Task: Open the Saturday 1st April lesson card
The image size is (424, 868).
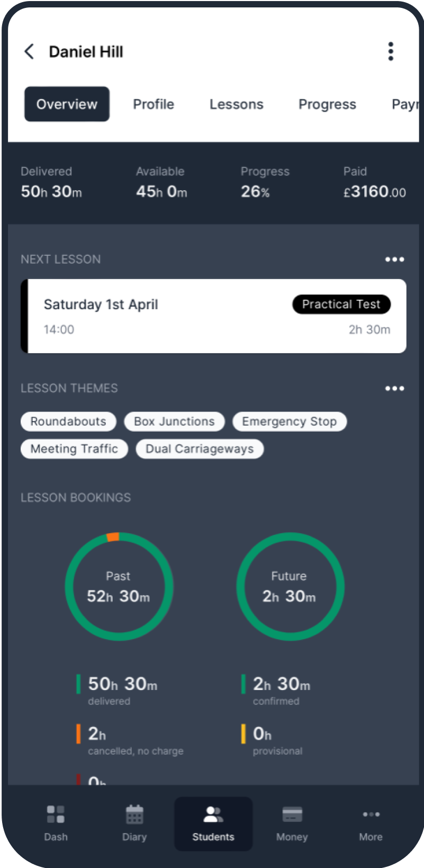Action: coord(213,316)
